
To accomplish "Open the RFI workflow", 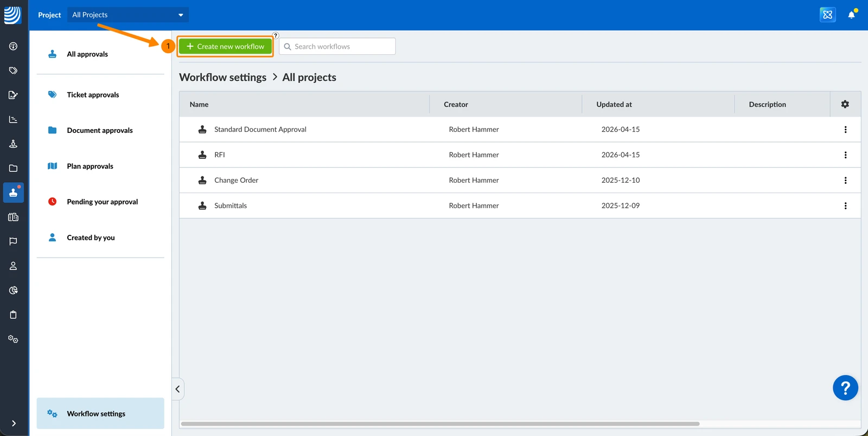I will pyautogui.click(x=220, y=155).
